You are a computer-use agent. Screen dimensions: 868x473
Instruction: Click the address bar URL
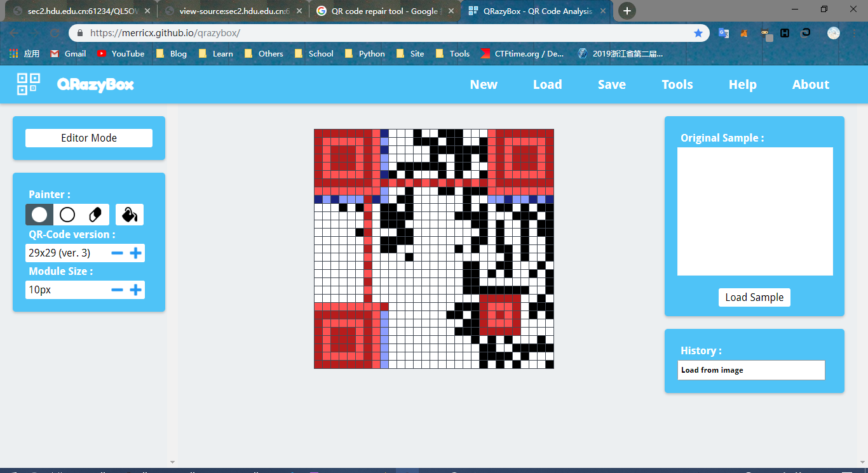click(x=165, y=33)
